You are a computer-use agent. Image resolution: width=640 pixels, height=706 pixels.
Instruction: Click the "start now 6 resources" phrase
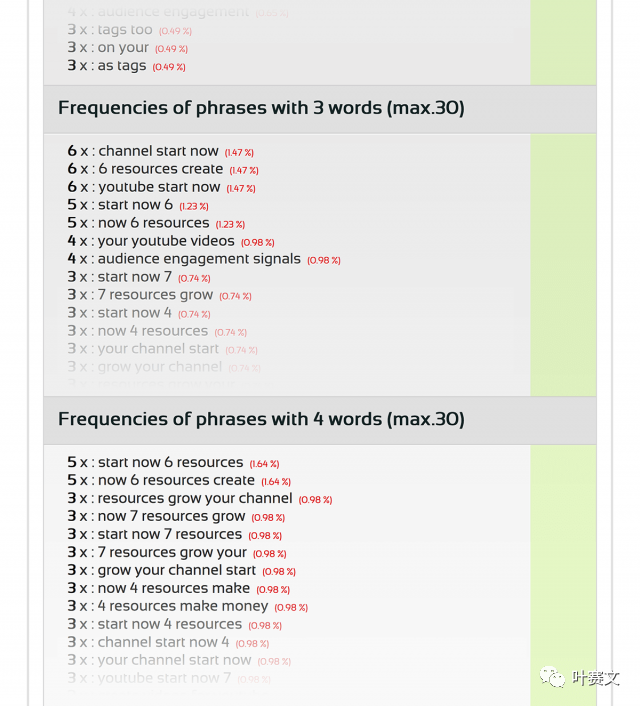coord(170,463)
